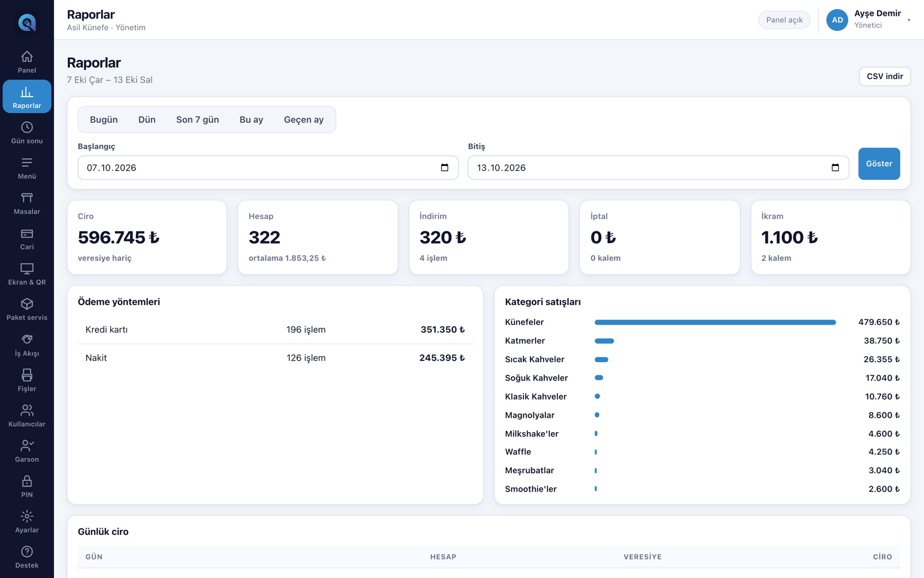Click the Künefeler sales bar

(715, 322)
